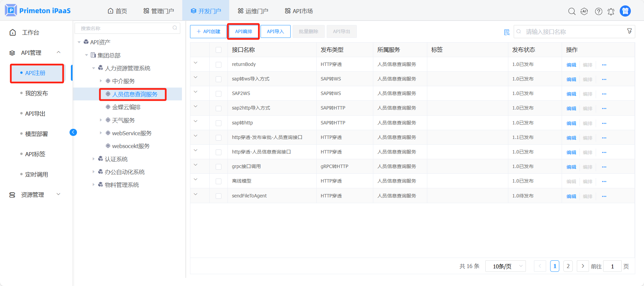Open the 10条/页 page size dropdown

pyautogui.click(x=505, y=266)
